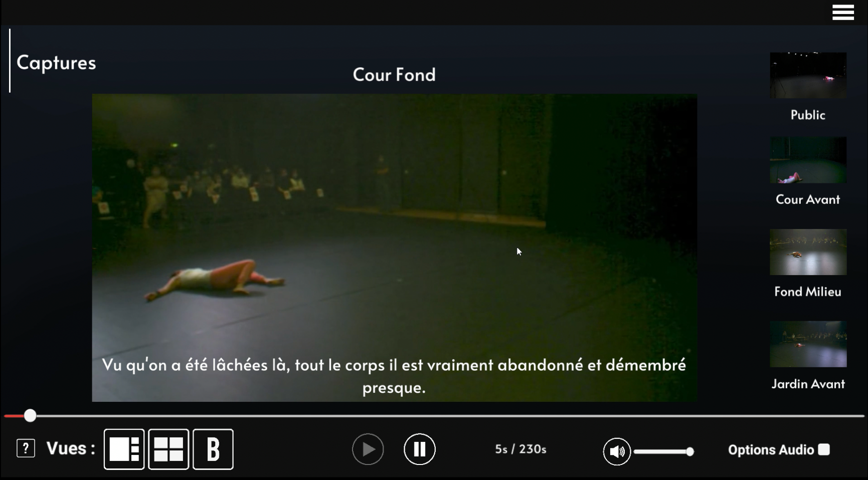
Task: Click the Options Audio label
Action: point(771,450)
